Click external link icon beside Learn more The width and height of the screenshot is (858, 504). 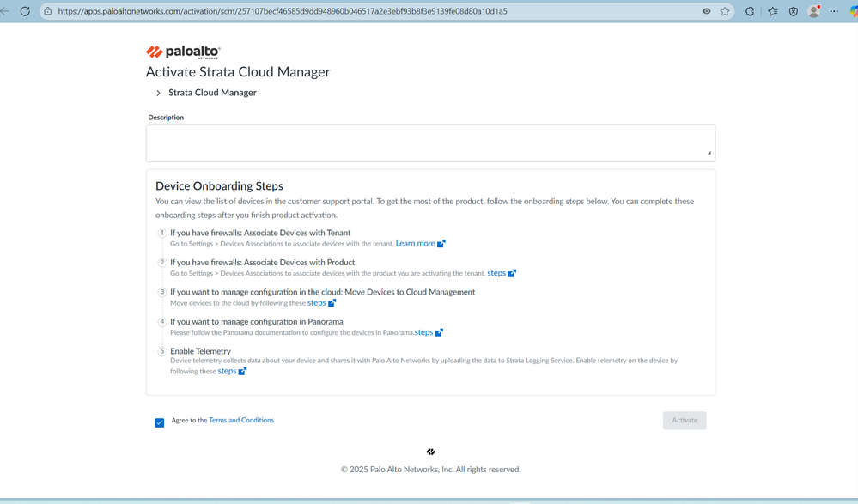441,244
